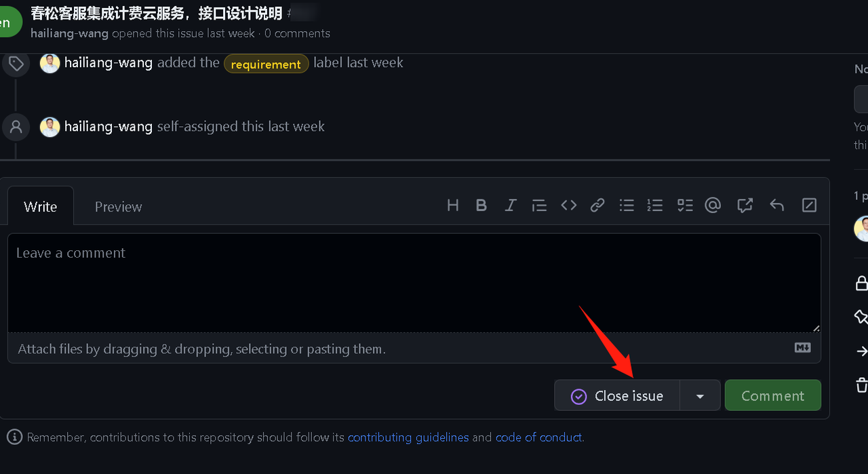Apply italic formatting to comment text
This screenshot has width=868, height=474.
tap(511, 205)
